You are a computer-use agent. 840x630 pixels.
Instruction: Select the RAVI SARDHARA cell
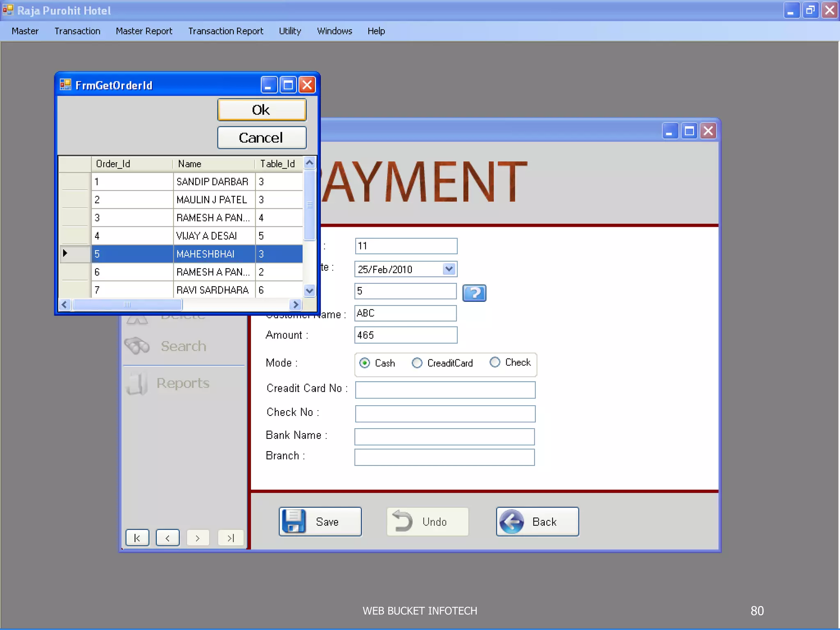point(214,290)
